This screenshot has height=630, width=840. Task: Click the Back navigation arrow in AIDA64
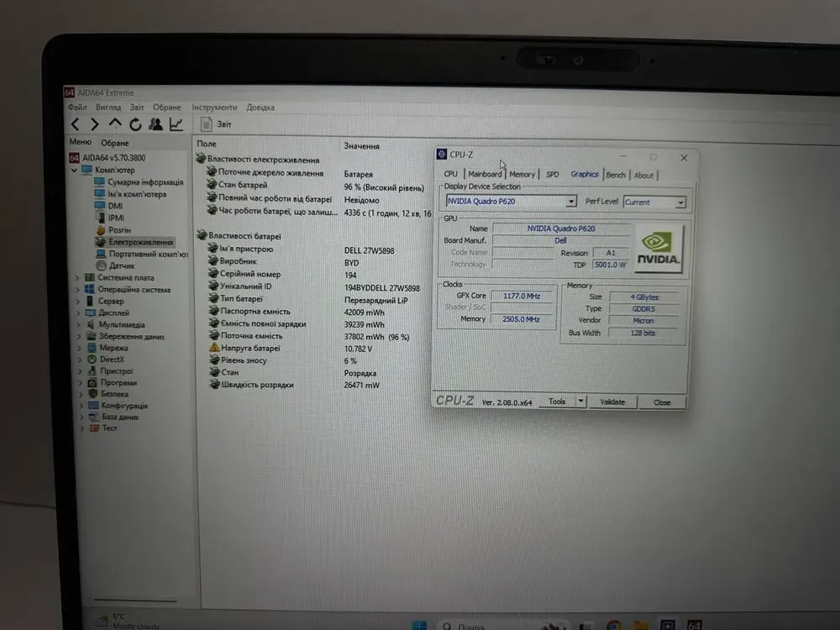click(74, 124)
